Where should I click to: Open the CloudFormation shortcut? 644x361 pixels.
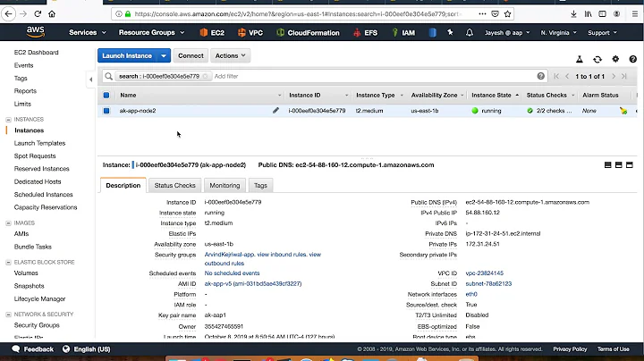click(x=308, y=32)
